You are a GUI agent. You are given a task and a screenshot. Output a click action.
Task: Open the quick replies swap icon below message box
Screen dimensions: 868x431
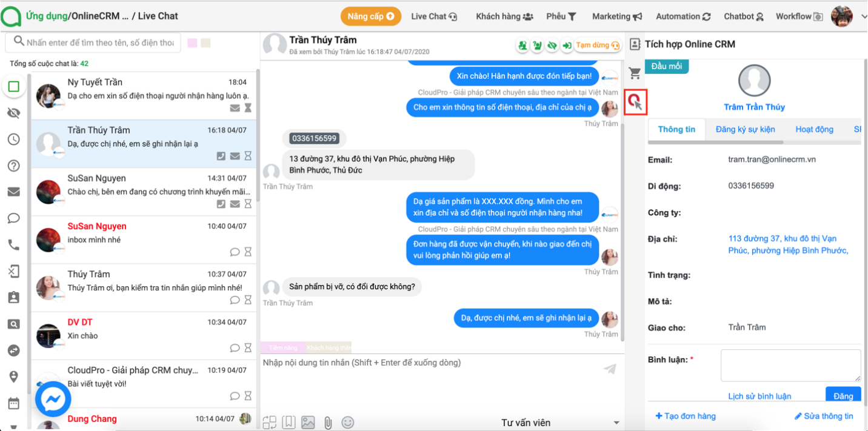click(270, 423)
